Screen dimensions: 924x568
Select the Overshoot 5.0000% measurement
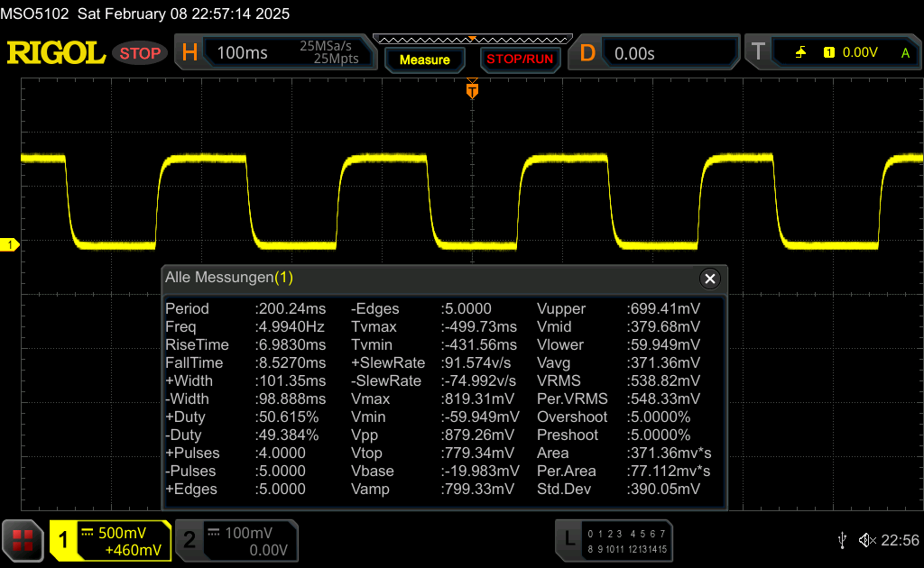(614, 417)
